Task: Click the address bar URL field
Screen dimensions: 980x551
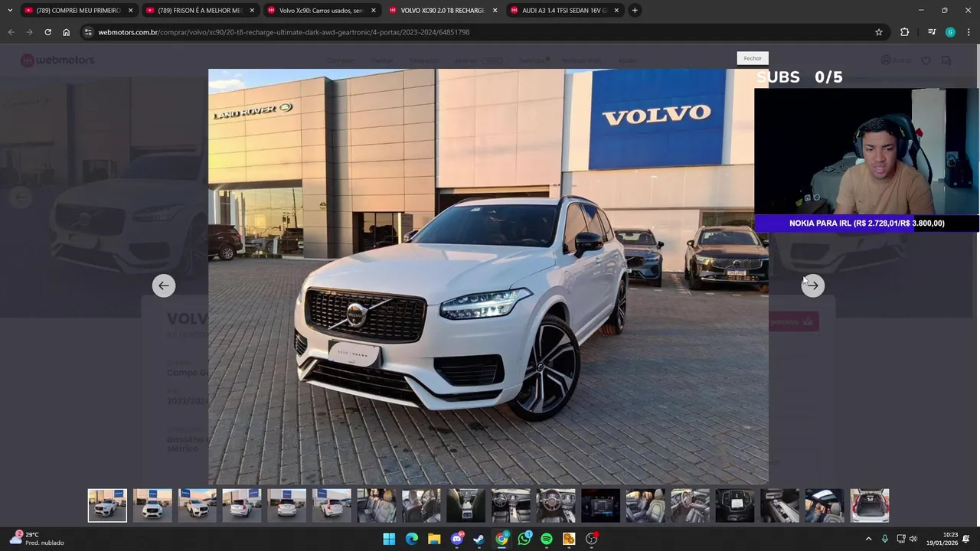Action: click(482, 32)
